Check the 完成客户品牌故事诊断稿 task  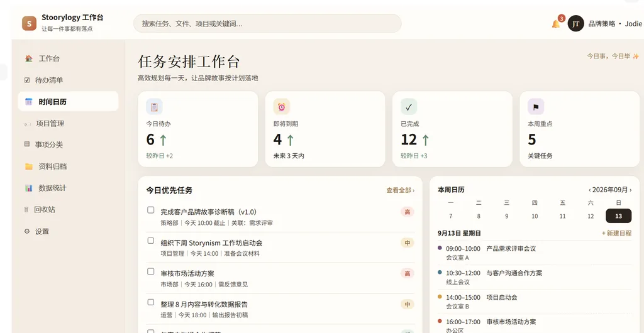point(151,210)
